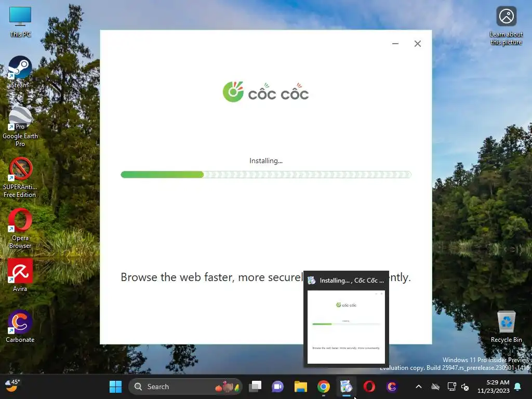
Task: Close the Cốc Cốc installer window
Action: (x=418, y=44)
